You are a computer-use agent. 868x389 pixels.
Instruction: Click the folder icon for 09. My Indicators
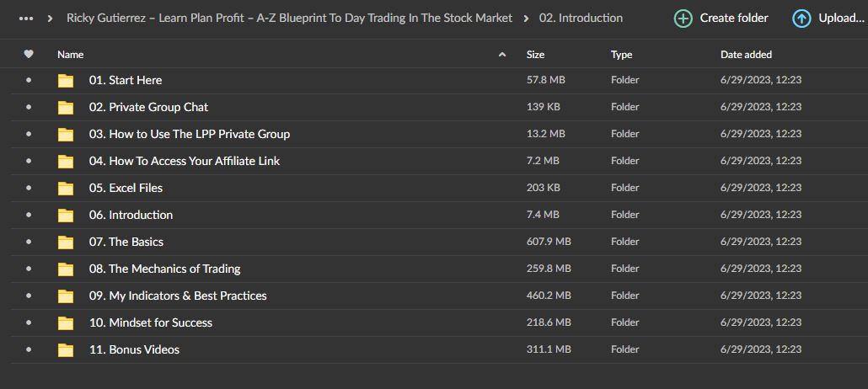[66, 296]
